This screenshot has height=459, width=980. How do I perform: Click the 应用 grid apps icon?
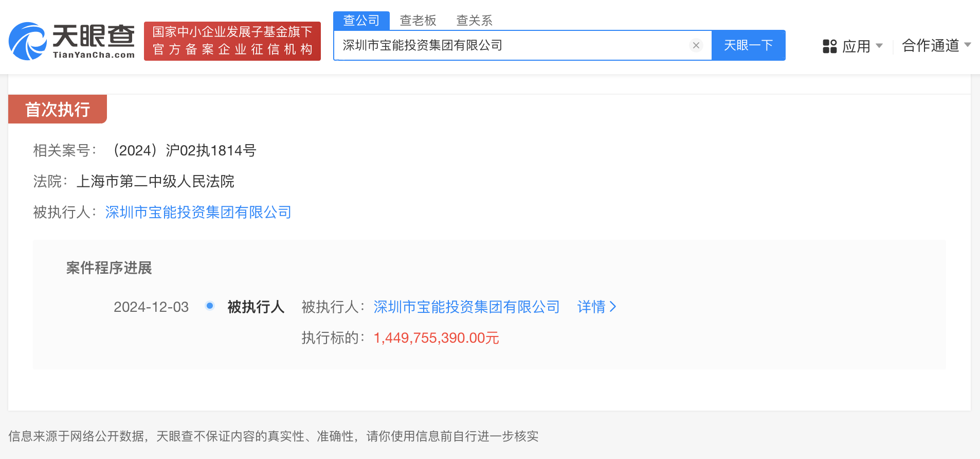(x=830, y=46)
